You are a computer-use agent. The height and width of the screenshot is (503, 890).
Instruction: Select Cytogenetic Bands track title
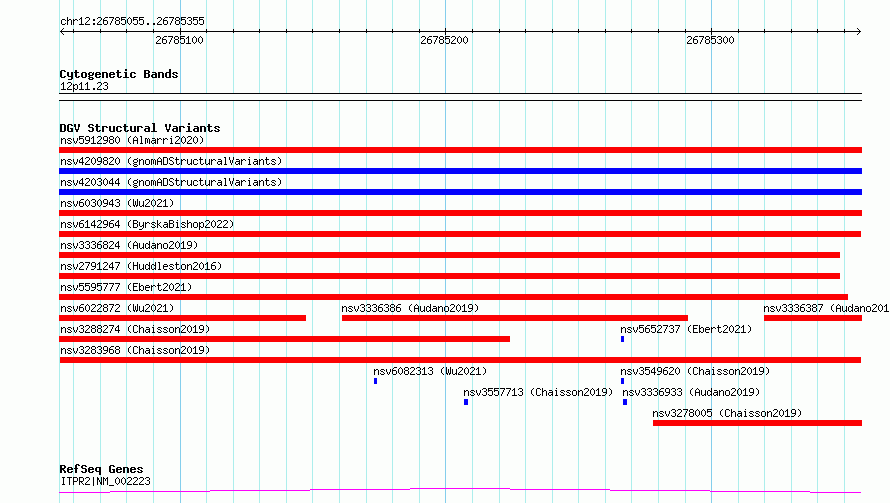pyautogui.click(x=119, y=74)
